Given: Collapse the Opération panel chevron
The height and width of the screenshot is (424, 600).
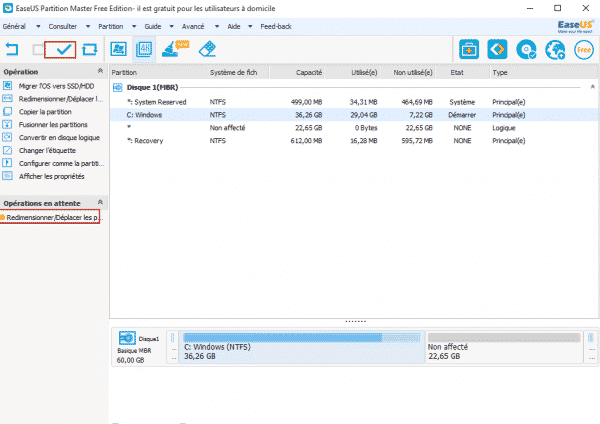Looking at the screenshot, I should coord(100,71).
